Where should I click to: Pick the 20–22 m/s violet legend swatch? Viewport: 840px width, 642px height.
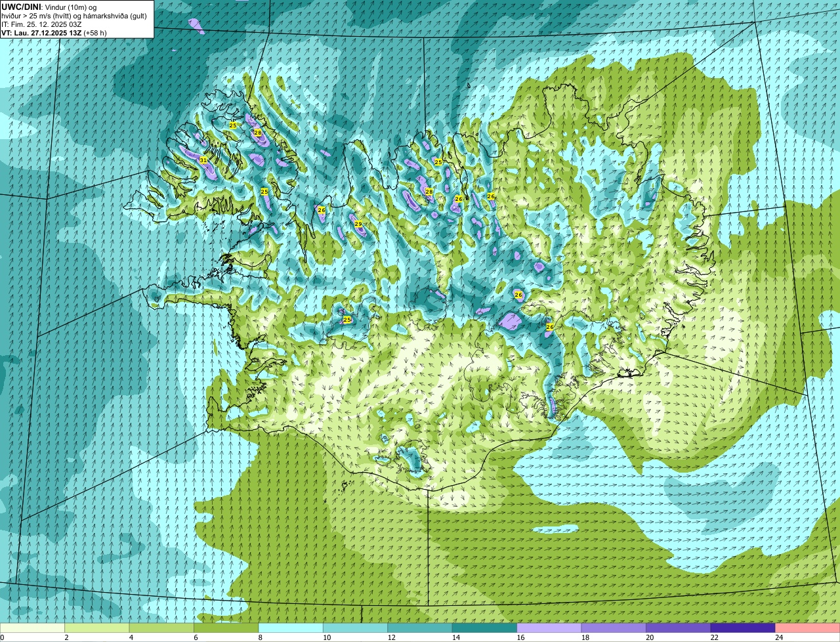679,628
